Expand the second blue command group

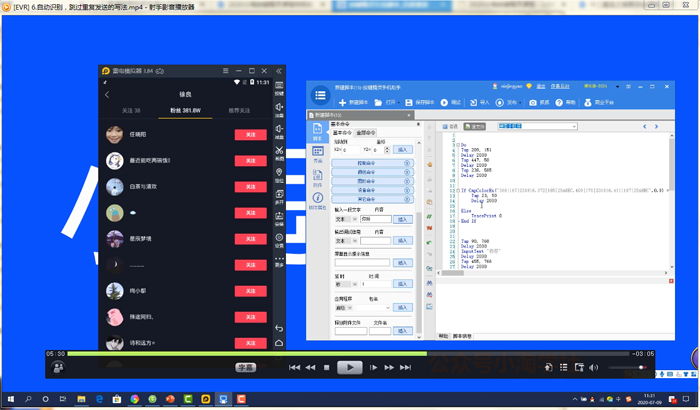click(x=372, y=172)
